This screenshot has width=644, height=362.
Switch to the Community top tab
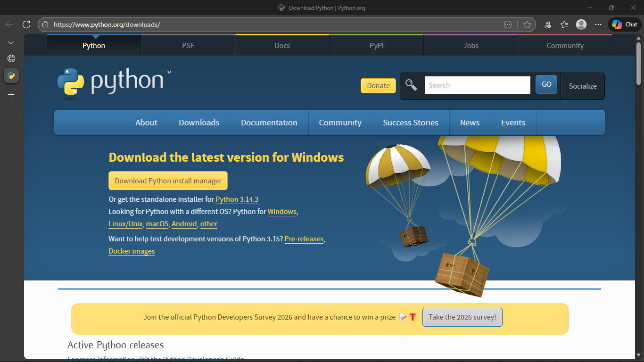pyautogui.click(x=565, y=45)
